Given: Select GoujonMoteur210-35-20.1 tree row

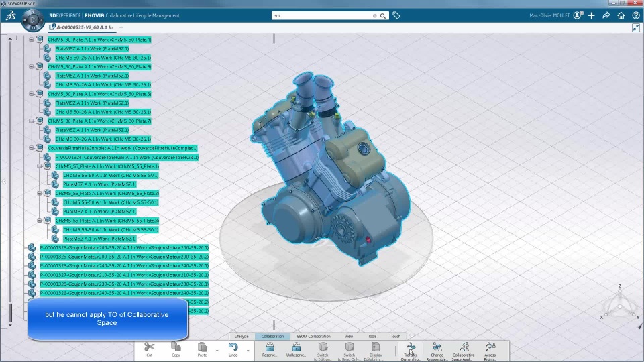Looking at the screenshot, I should coord(124,275).
